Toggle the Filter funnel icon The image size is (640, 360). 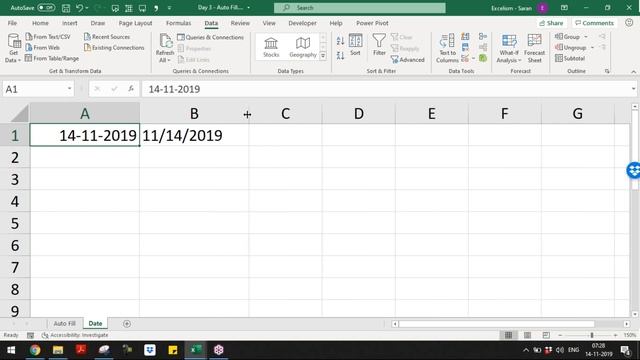(x=379, y=44)
